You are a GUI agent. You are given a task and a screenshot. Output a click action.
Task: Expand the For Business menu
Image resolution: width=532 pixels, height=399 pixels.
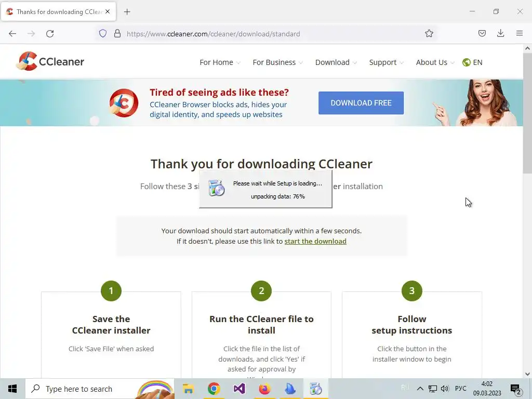tap(277, 62)
